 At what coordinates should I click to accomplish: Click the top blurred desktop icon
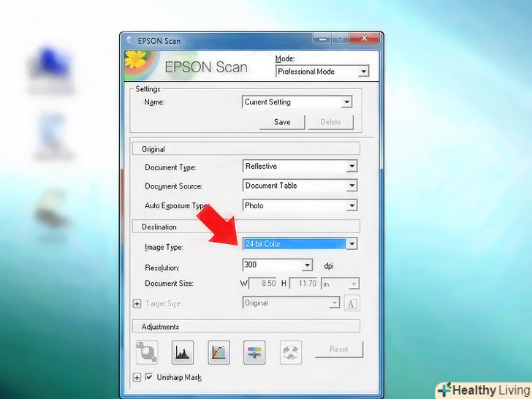tap(51, 70)
